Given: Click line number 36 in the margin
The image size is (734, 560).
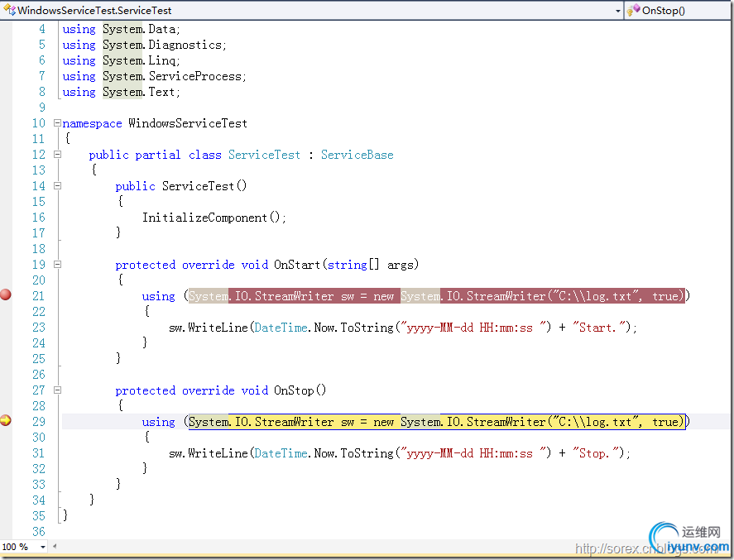Looking at the screenshot, I should tap(39, 531).
